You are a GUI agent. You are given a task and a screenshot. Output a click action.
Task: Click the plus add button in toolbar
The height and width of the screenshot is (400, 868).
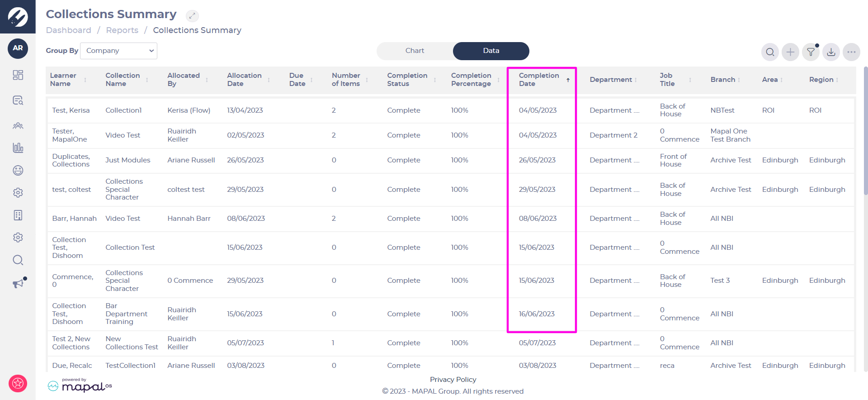point(790,52)
